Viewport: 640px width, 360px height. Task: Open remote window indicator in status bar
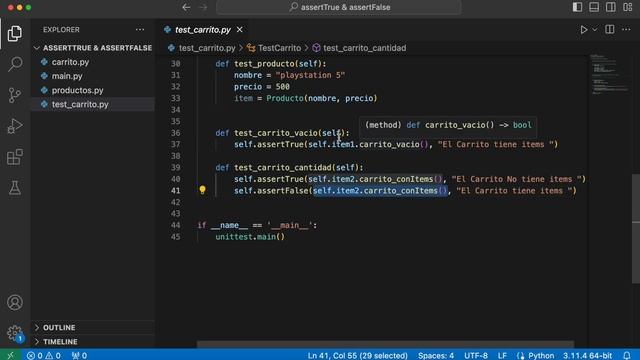tap(10, 355)
